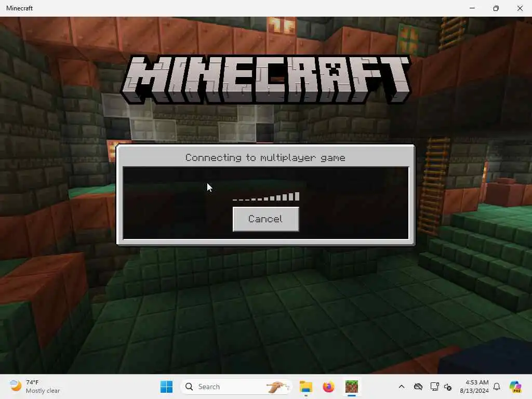Click the Minecraft logo title
This screenshot has width=532, height=399.
coord(265,79)
